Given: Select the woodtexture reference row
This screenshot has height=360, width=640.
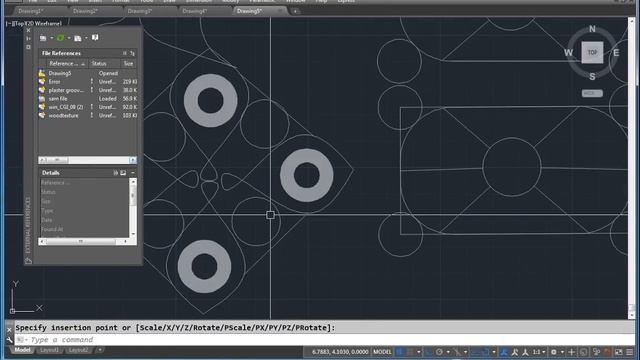Looking at the screenshot, I should 87,116.
